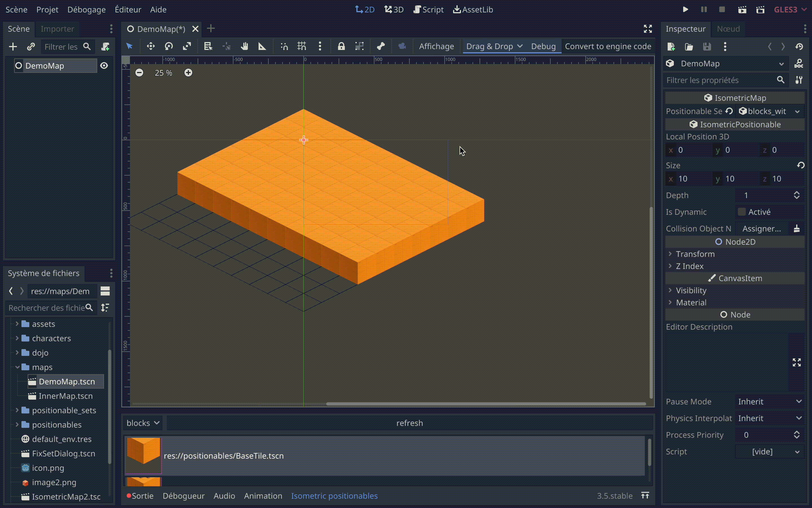Lock the selected object

(x=341, y=46)
